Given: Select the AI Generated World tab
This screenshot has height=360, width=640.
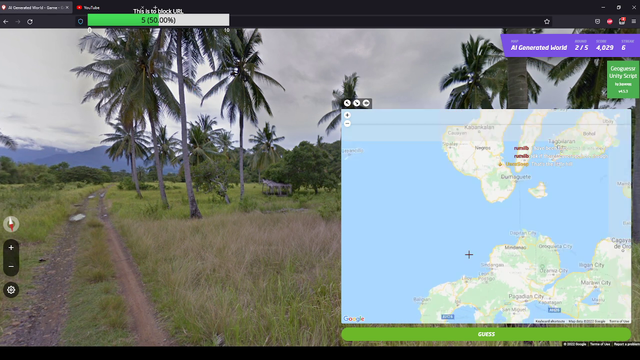Looking at the screenshot, I should pyautogui.click(x=33, y=7).
